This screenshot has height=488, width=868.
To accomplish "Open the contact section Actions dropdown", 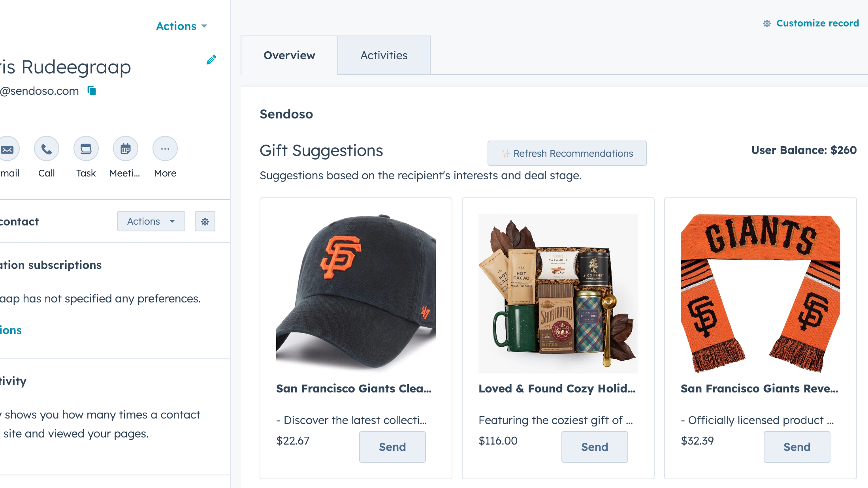I will (x=151, y=221).
